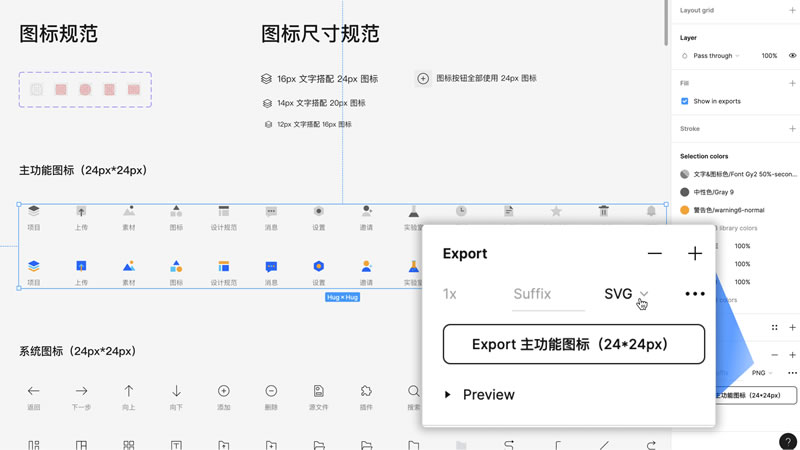Select the 警告色/warning6-normal orange swatch

(685, 210)
